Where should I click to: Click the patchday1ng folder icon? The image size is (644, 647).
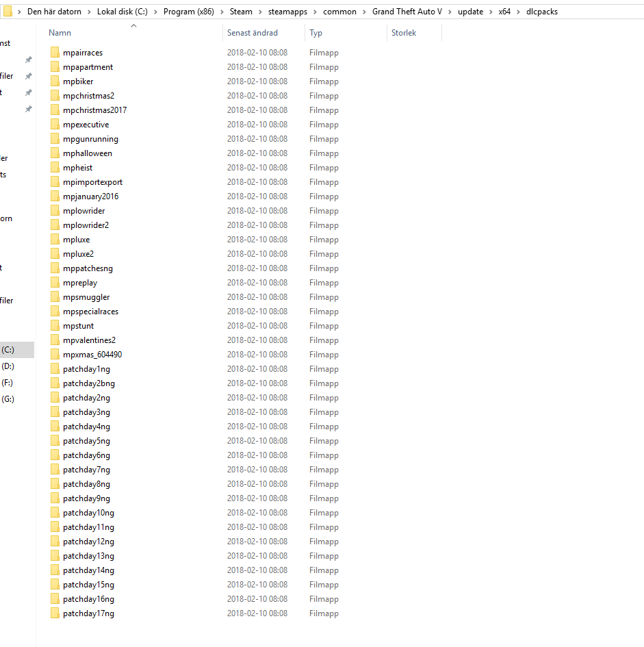point(55,369)
